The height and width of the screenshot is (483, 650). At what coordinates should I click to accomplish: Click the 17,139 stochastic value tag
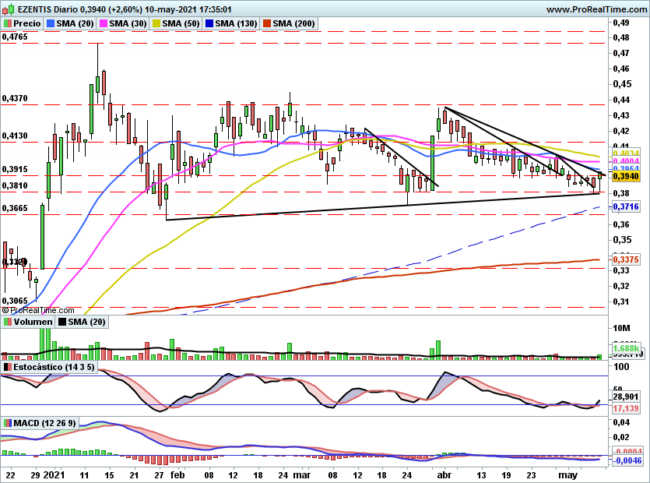626,409
